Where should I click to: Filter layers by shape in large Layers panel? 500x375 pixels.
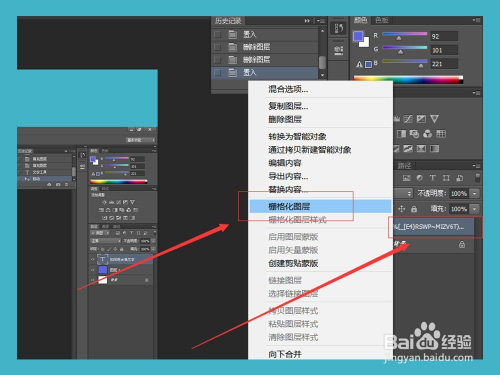point(446,178)
